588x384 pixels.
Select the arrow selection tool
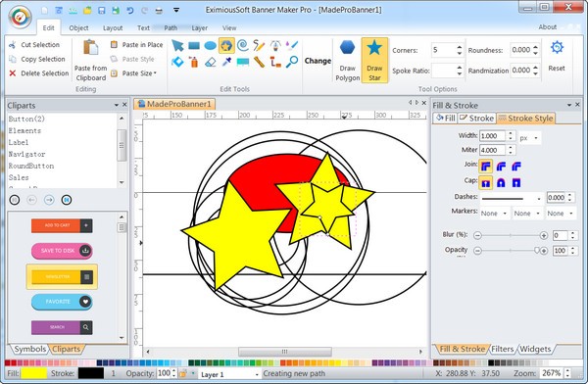point(177,46)
